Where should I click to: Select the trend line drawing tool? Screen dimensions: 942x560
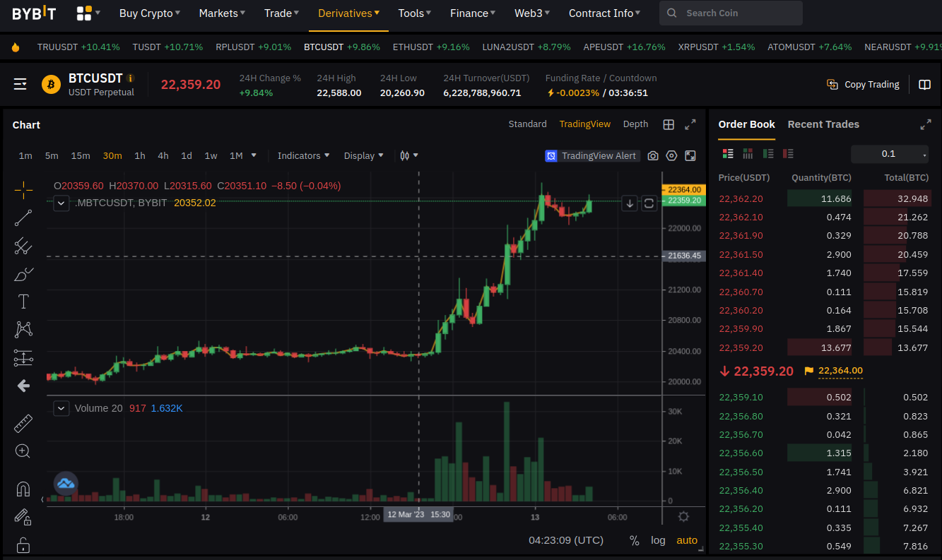coord(23,218)
